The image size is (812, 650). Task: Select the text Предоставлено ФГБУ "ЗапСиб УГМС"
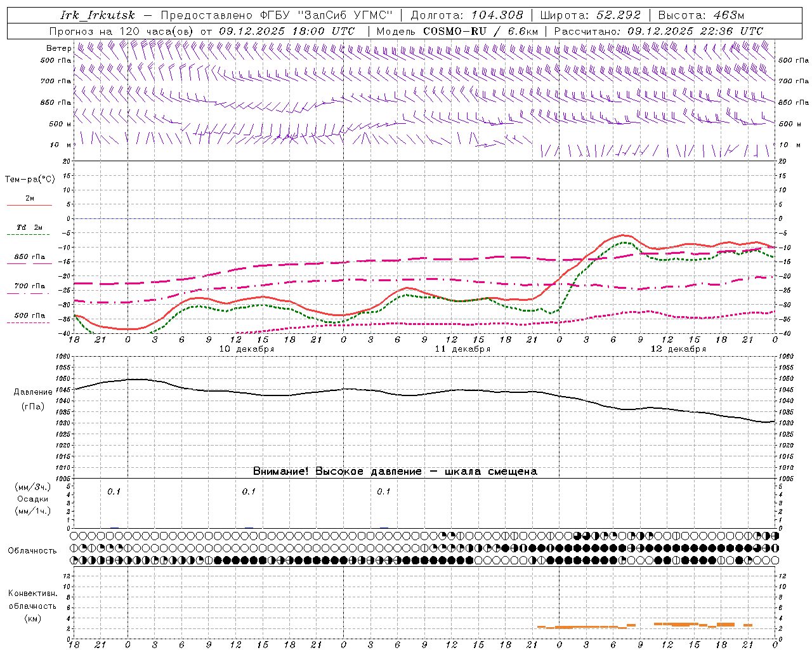pos(277,15)
